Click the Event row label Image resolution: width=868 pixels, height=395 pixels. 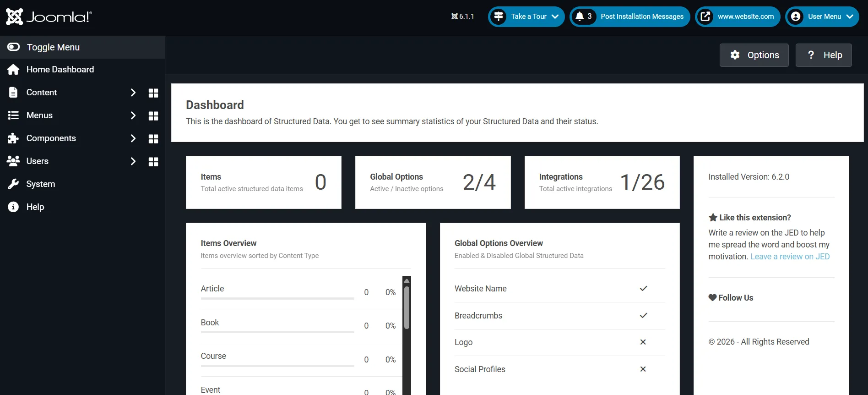[211, 390]
